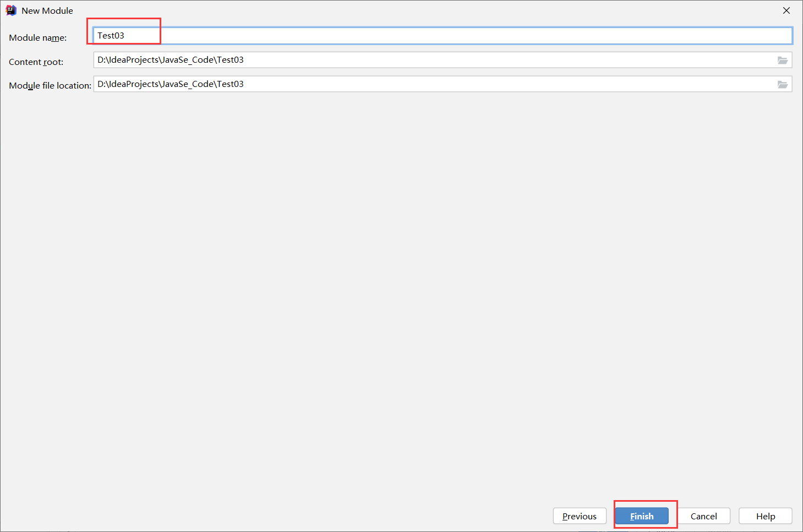Click the Module name input field
Screen dimensions: 803x532
click(x=443, y=36)
